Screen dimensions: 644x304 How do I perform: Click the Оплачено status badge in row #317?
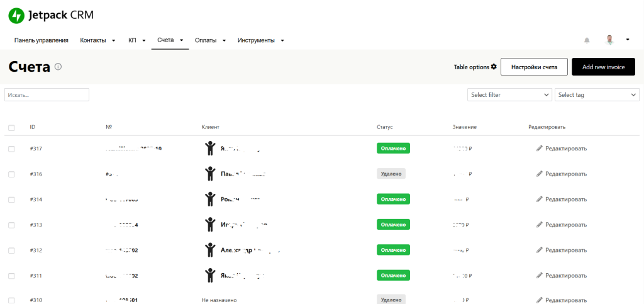394,149
